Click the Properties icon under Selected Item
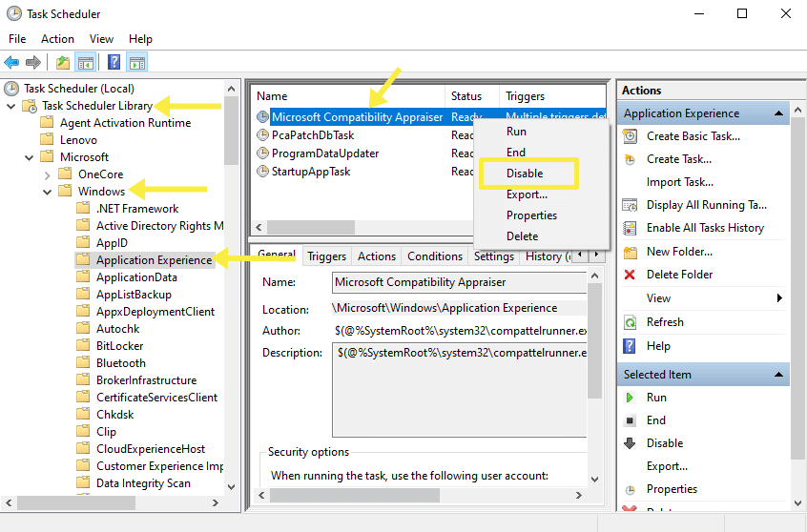807x532 pixels. pyautogui.click(x=630, y=490)
